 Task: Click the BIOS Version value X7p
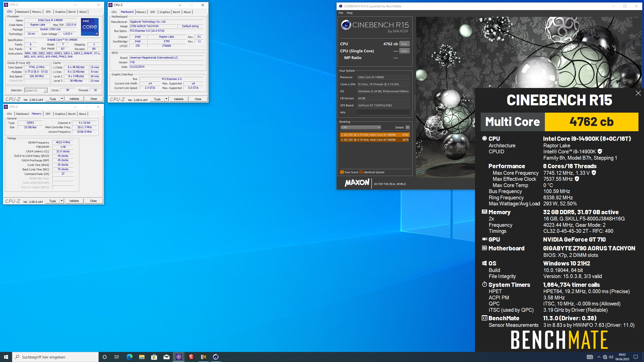point(166,62)
